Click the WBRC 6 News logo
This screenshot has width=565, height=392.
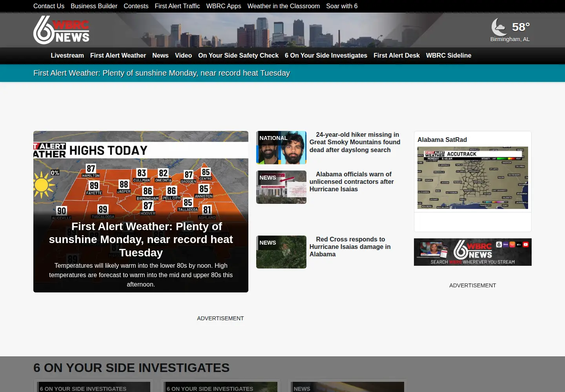point(61,30)
